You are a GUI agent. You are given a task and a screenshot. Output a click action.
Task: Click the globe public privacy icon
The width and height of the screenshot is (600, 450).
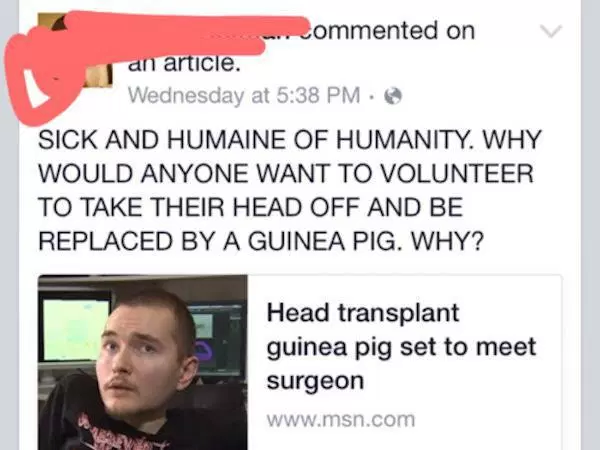click(x=393, y=96)
